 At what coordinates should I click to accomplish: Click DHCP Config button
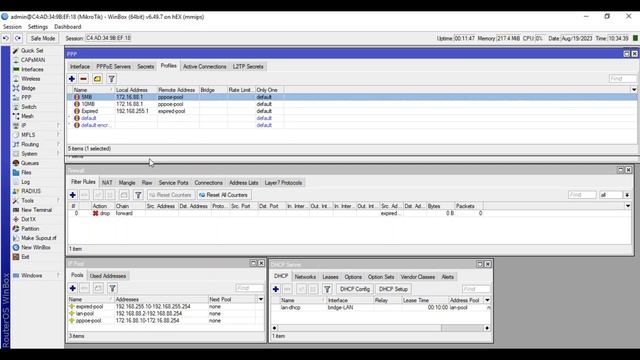pyautogui.click(x=355, y=289)
